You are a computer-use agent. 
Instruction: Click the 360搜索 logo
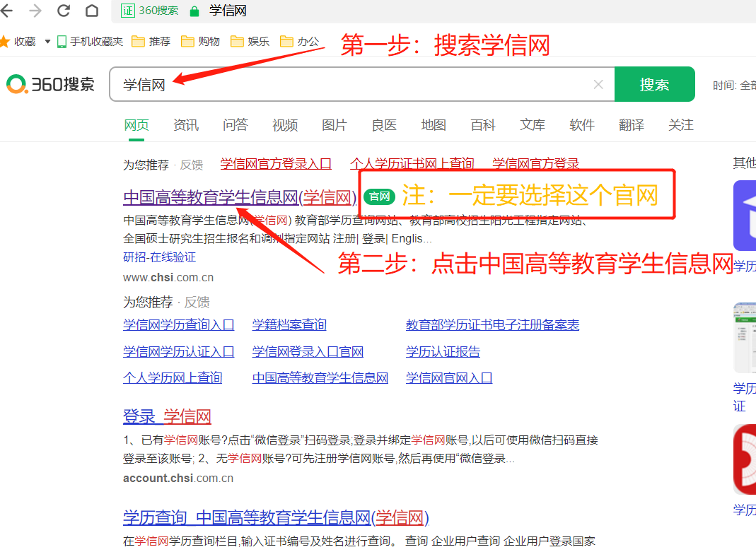(x=50, y=84)
